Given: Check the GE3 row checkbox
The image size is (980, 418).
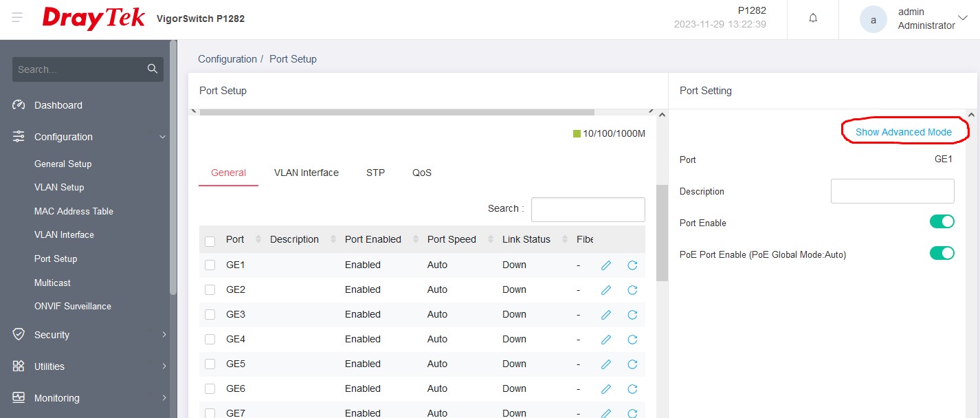Looking at the screenshot, I should click(x=210, y=315).
